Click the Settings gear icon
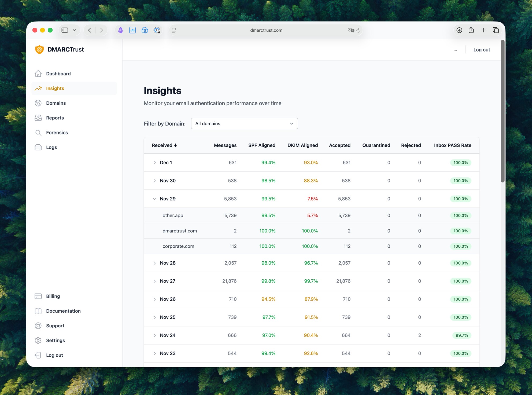 click(38, 340)
